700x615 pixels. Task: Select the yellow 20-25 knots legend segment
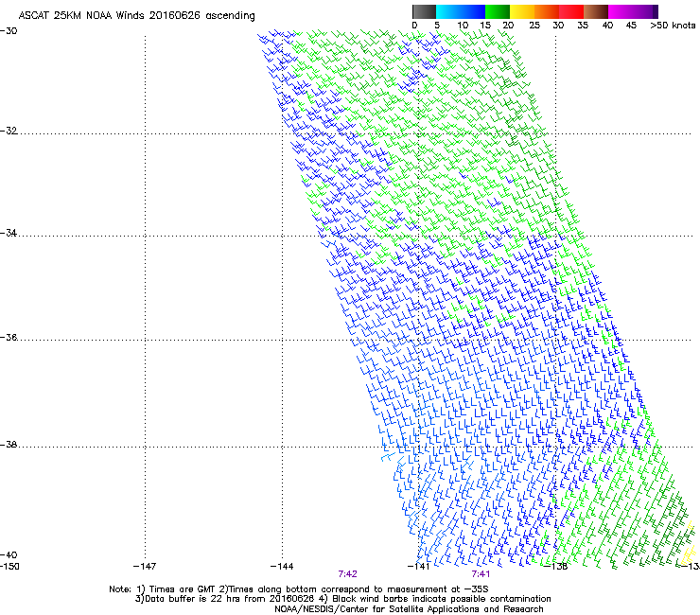point(522,11)
